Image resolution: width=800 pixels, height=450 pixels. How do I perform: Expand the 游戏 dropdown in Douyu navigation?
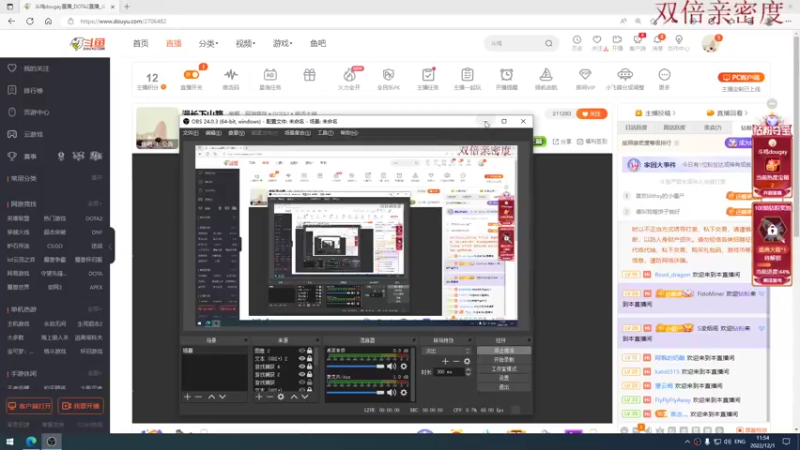tap(282, 43)
